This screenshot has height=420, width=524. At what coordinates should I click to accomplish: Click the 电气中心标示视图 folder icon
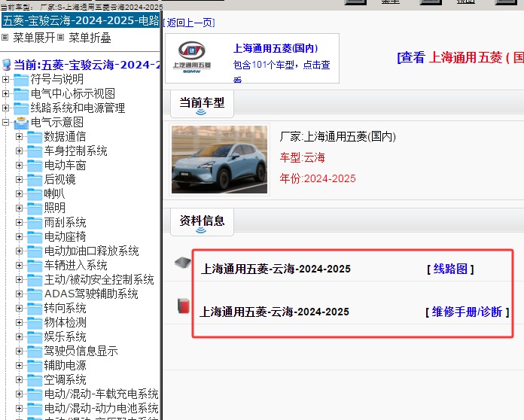21,94
